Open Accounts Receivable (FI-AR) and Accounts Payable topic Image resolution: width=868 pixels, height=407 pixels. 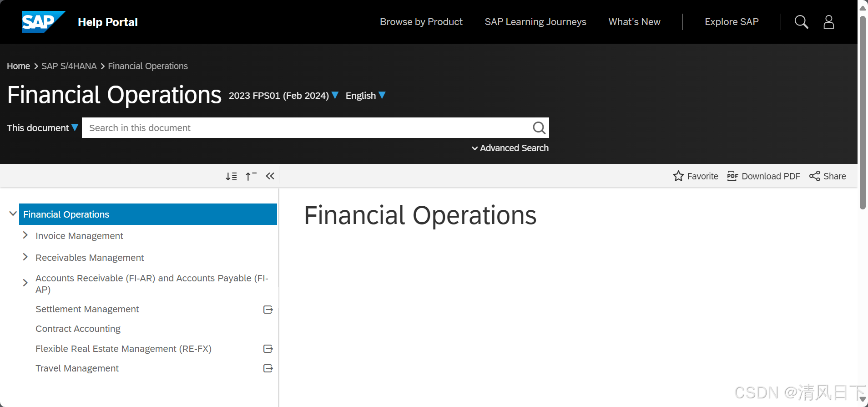point(152,284)
